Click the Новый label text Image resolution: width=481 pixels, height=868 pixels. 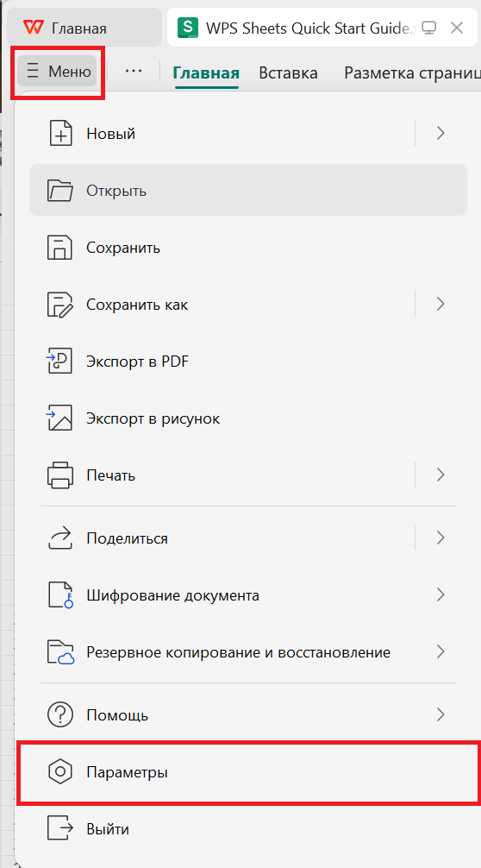point(110,134)
